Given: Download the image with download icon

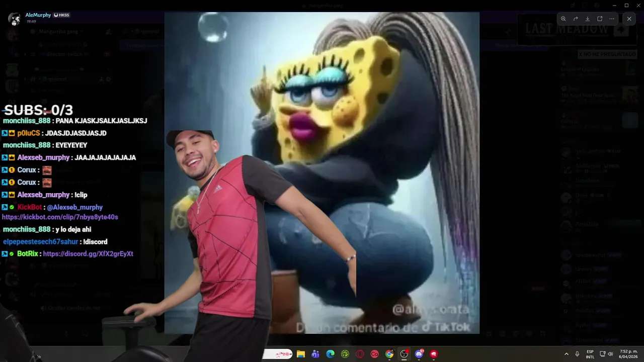Looking at the screenshot, I should 588,19.
